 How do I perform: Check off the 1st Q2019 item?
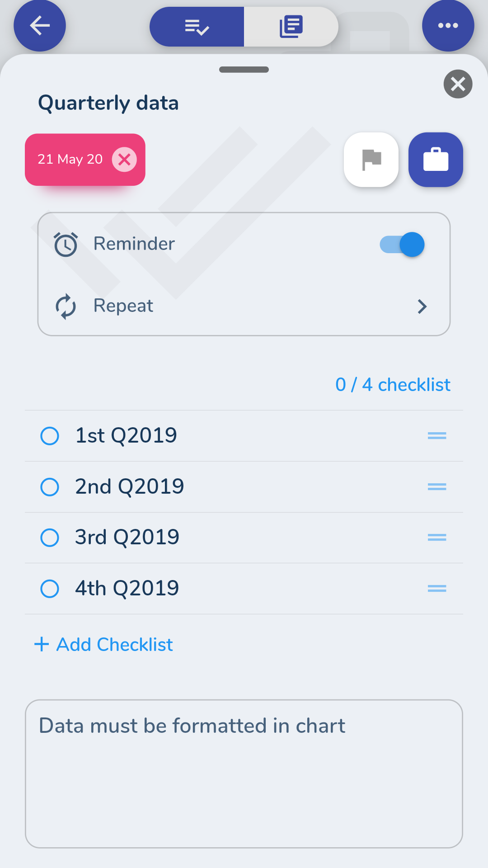pyautogui.click(x=50, y=436)
